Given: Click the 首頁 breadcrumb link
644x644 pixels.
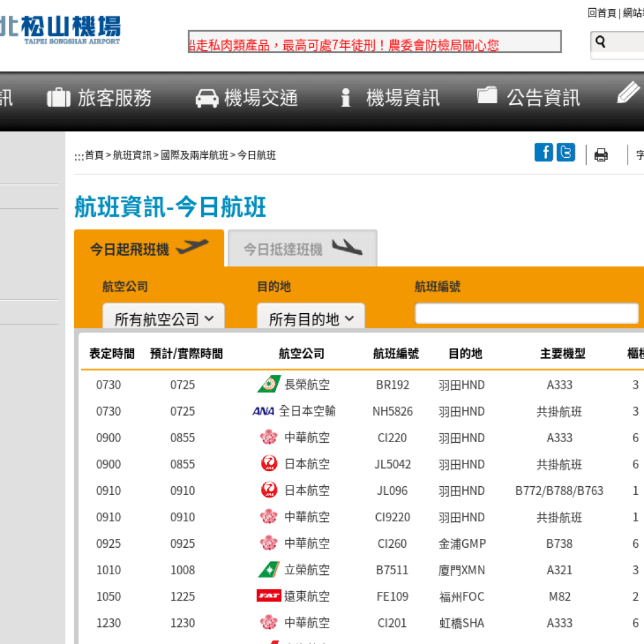Looking at the screenshot, I should tap(94, 155).
